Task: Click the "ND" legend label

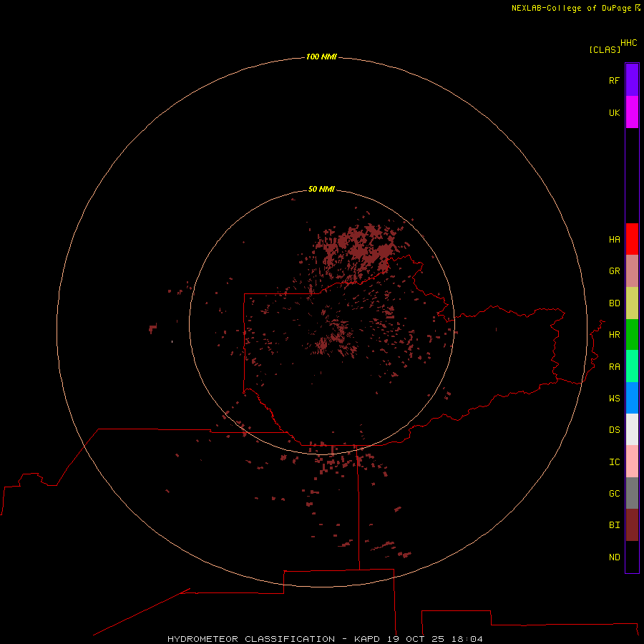Action: (x=614, y=557)
